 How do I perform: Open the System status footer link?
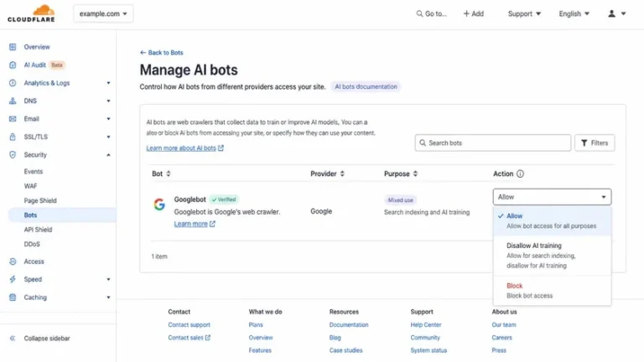coord(428,350)
